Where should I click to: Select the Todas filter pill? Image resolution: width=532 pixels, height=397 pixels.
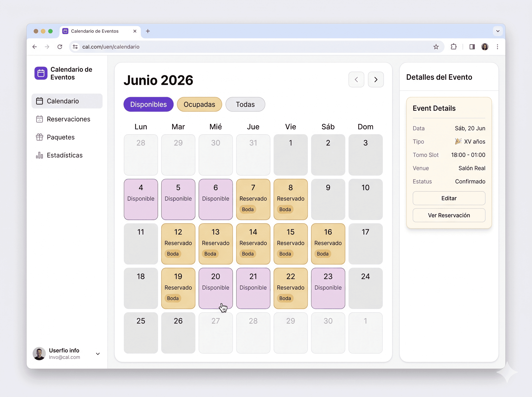point(245,104)
